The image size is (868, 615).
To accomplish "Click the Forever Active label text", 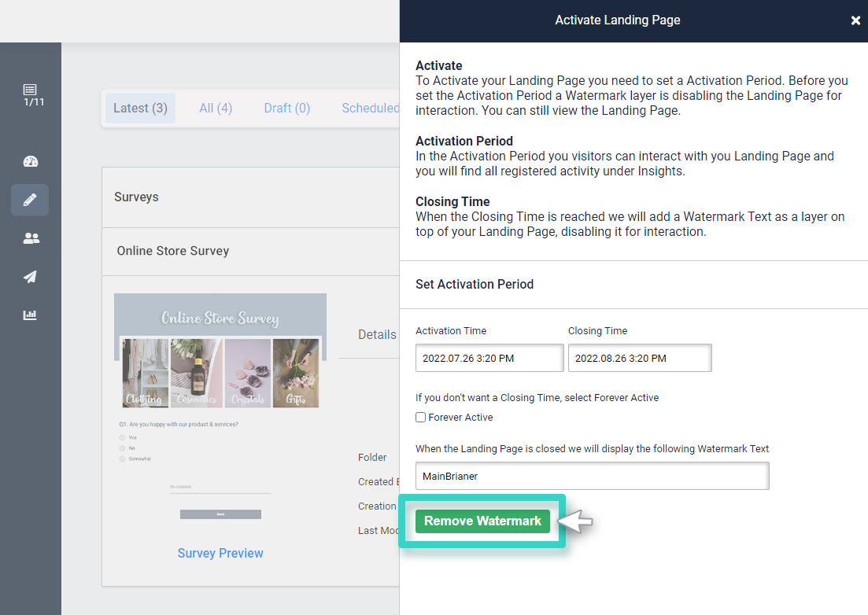I will point(460,418).
